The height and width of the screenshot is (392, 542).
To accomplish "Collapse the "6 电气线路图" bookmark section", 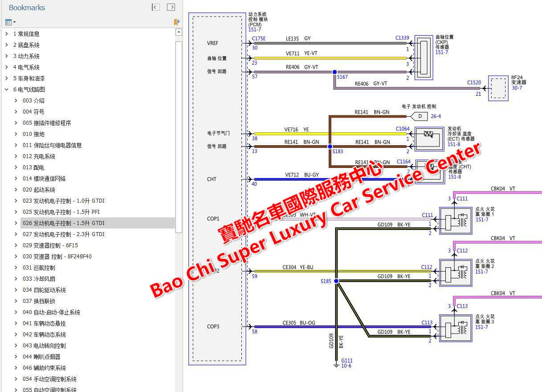I will tap(6, 89).
